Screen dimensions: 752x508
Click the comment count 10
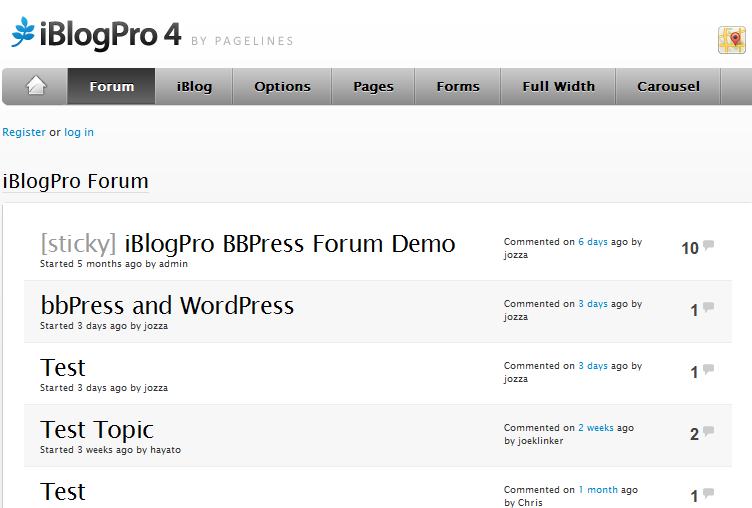point(690,248)
